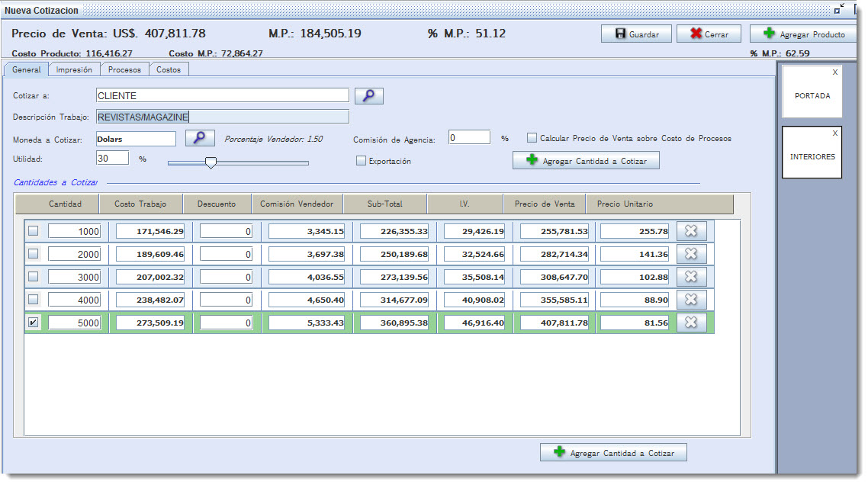Click the currency search magnifier beside Dolars
The width and height of the screenshot is (868, 485).
coord(200,138)
